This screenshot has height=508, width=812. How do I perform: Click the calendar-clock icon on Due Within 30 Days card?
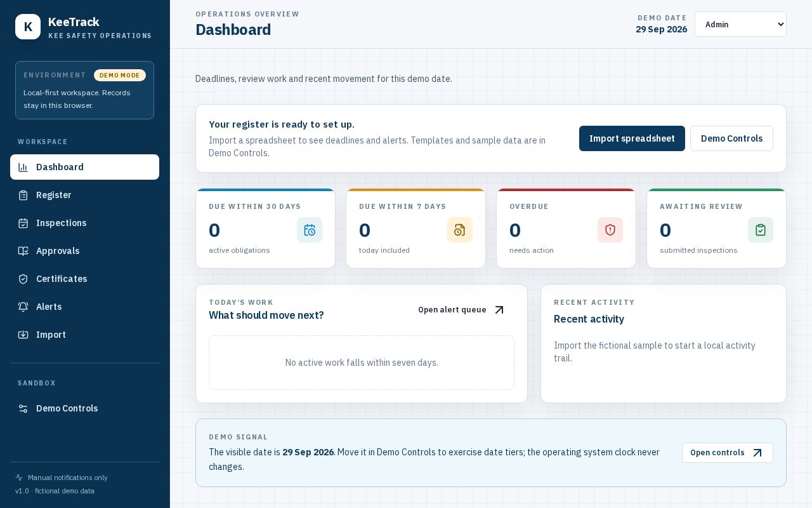pos(310,230)
